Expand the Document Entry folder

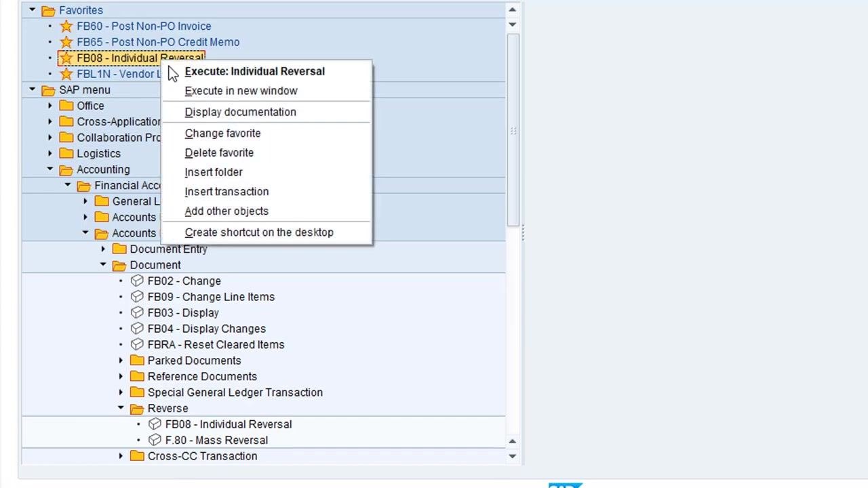pos(103,249)
